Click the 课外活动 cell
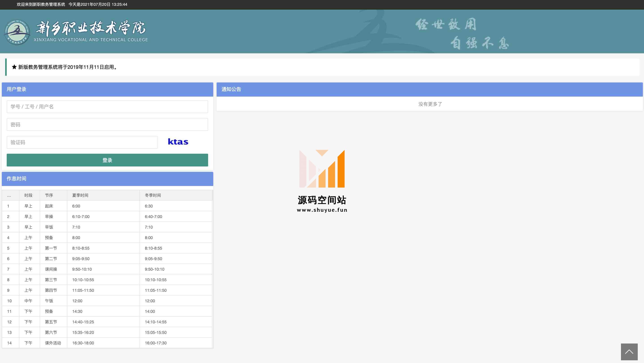The height and width of the screenshot is (363, 644). pyautogui.click(x=53, y=343)
